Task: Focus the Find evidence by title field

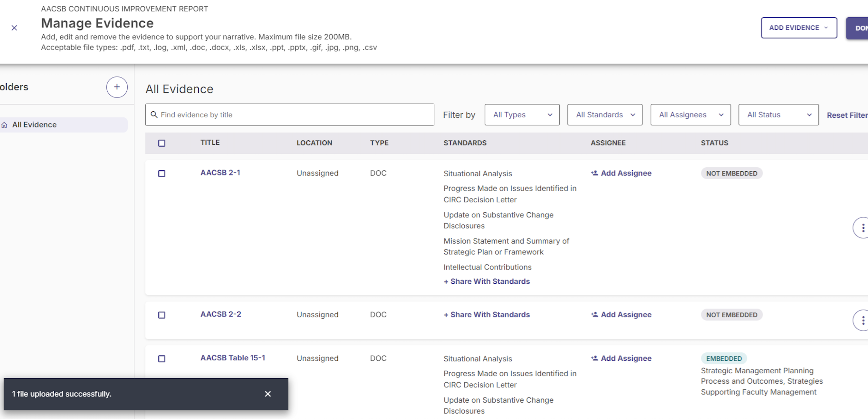Action: click(x=290, y=115)
